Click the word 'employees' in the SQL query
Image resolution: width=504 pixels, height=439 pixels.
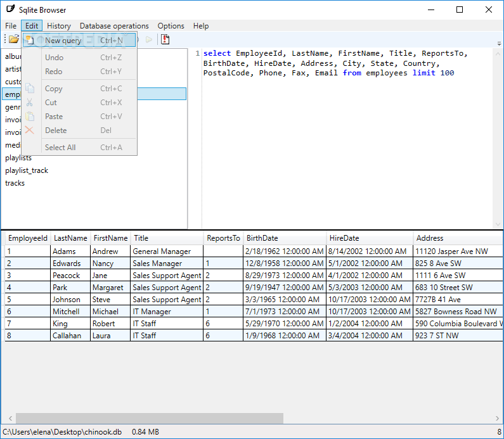[387, 73]
